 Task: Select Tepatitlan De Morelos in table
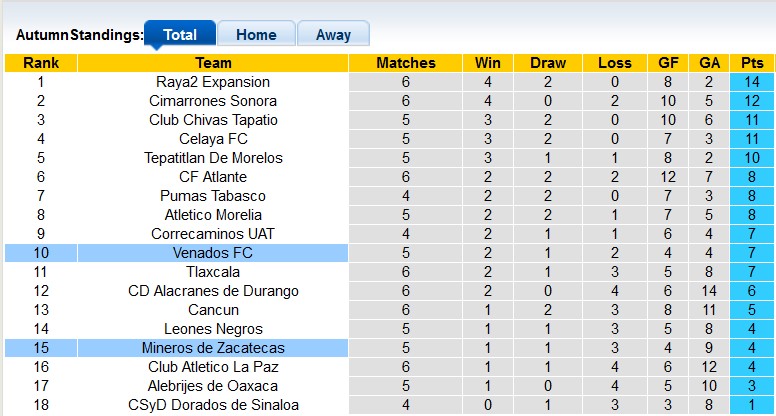point(213,158)
